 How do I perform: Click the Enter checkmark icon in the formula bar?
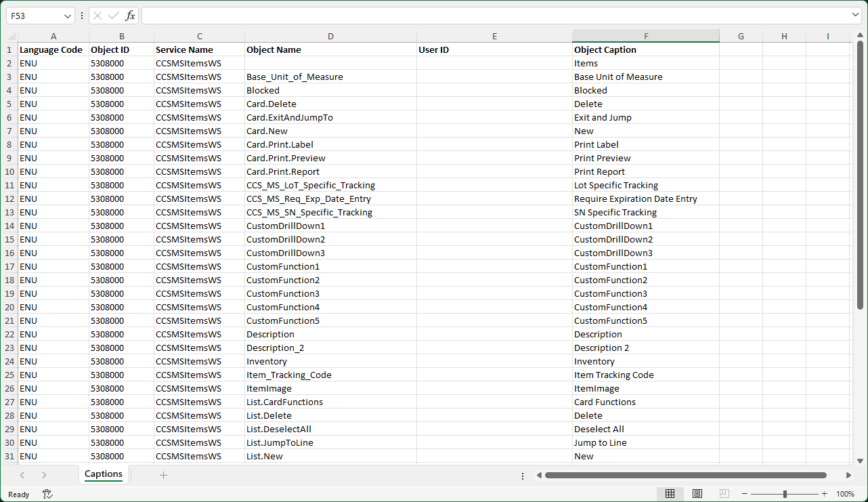(112, 15)
